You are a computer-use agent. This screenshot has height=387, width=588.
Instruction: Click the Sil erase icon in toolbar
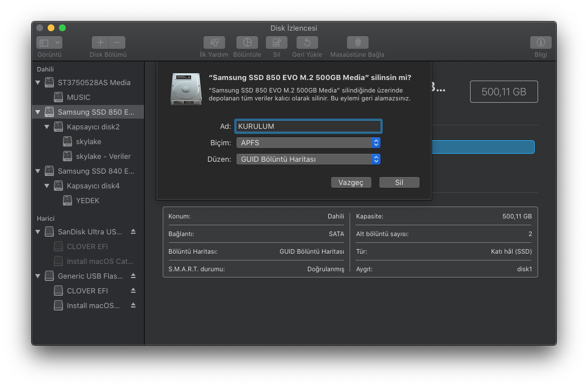(x=276, y=43)
